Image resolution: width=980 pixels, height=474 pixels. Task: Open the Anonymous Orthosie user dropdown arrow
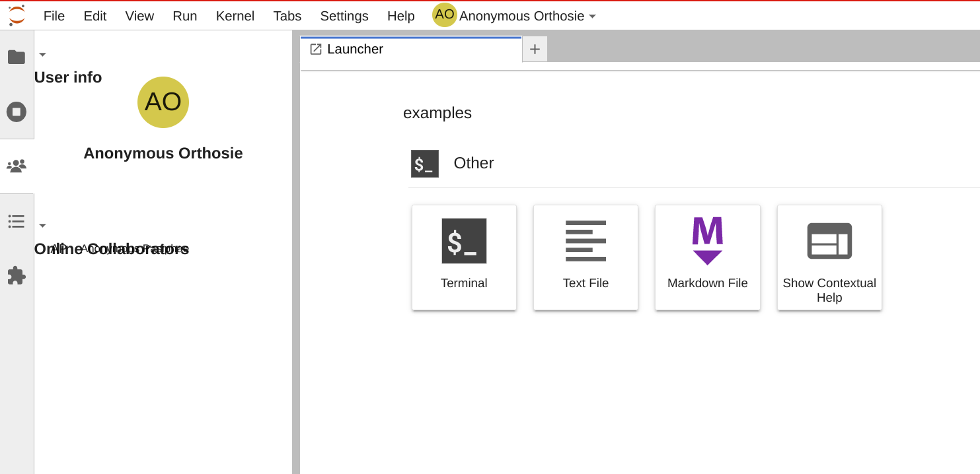point(592,16)
